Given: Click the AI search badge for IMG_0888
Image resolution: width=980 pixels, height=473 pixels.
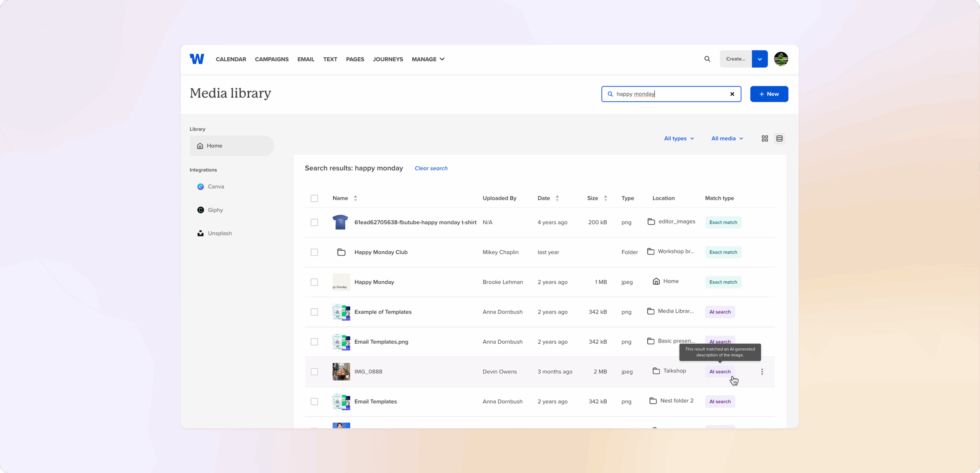Looking at the screenshot, I should click(x=720, y=372).
